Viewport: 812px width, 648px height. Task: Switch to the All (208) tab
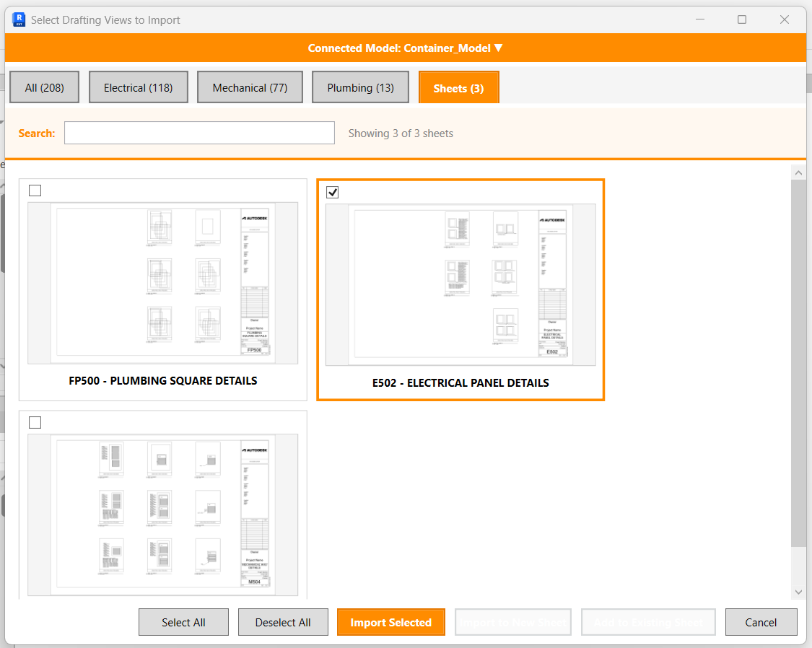click(44, 87)
